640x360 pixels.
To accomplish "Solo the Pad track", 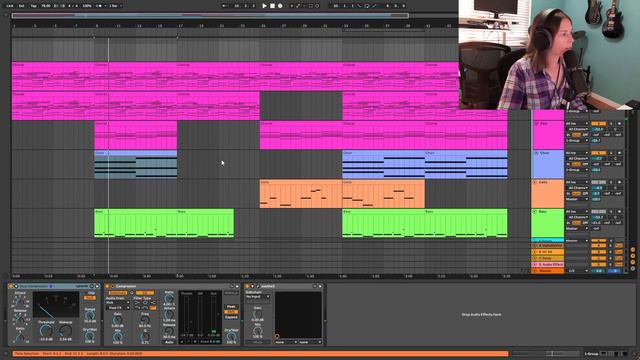I will pyautogui.click(x=611, y=123).
